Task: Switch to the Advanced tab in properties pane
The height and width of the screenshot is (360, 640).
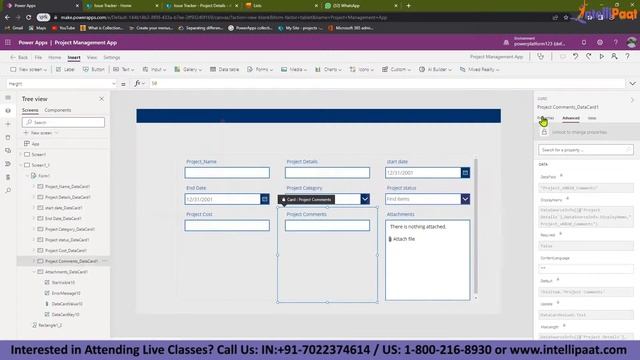Action: [x=571, y=118]
